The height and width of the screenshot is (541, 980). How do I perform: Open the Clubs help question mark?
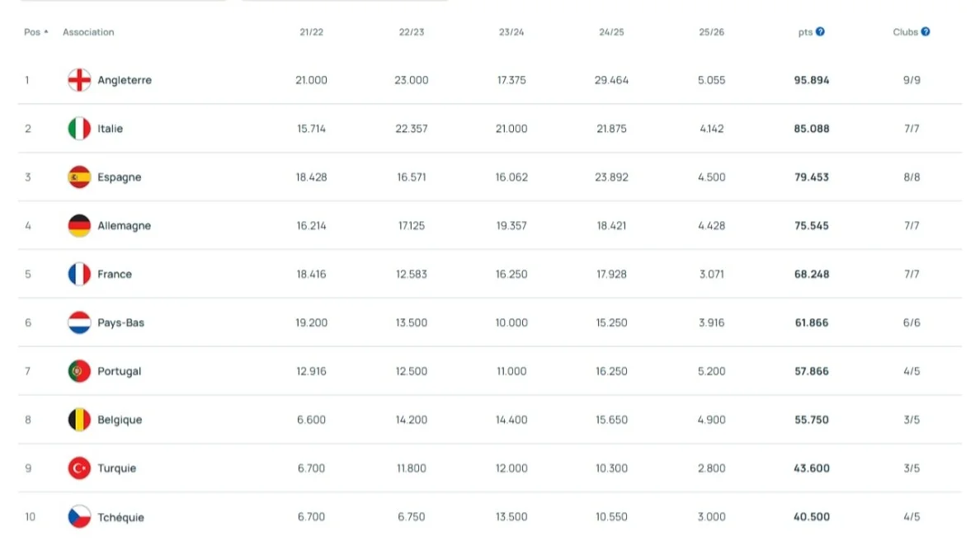(x=926, y=32)
